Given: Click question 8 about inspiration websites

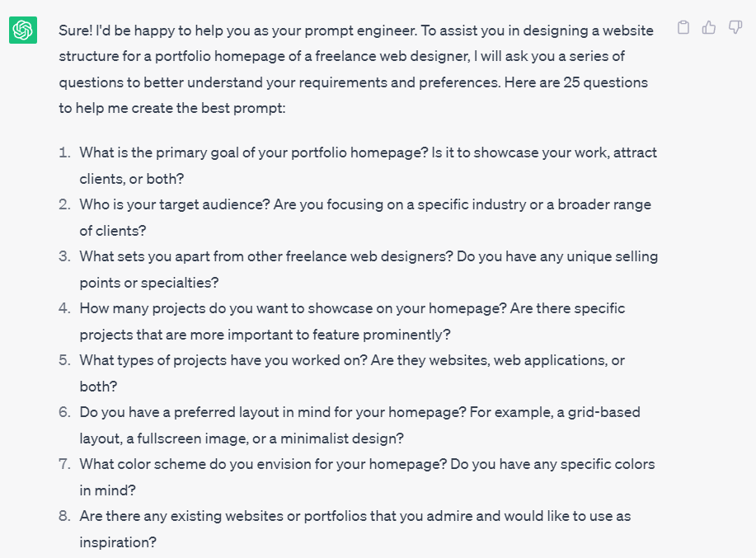Looking at the screenshot, I should pos(355,517).
